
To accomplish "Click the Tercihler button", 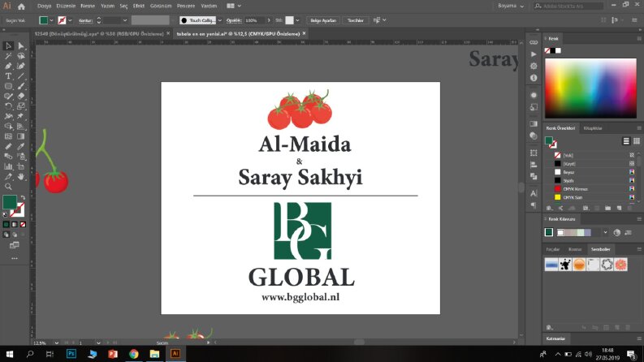I will click(355, 20).
